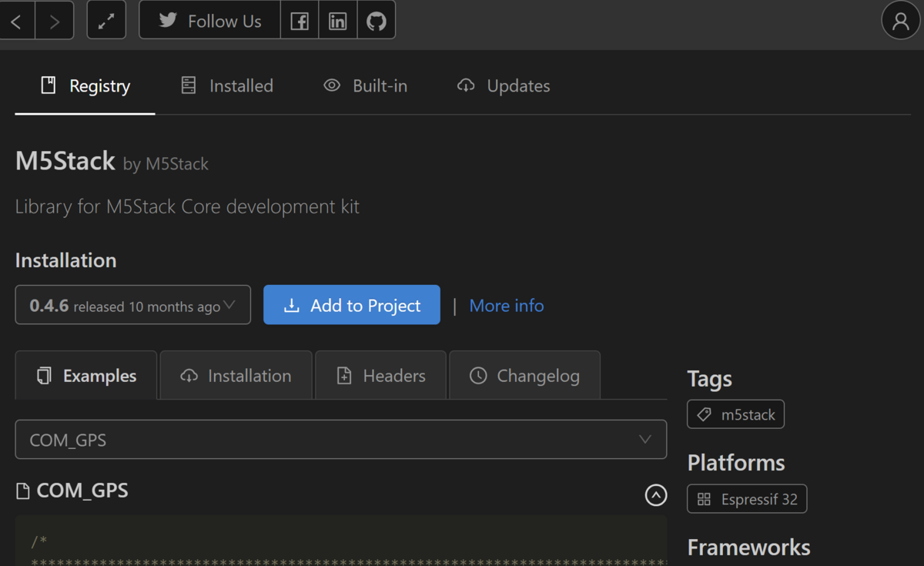Switch to the Changelog tab
The image size is (924, 566).
click(x=524, y=375)
